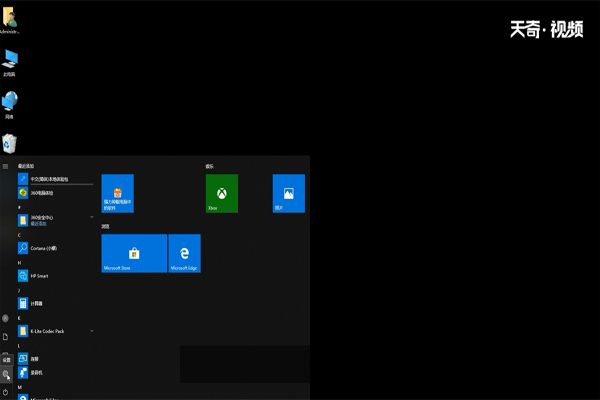The height and width of the screenshot is (400, 600).
Task: Open the 360 app with green-yellow icon
Action: click(55, 193)
